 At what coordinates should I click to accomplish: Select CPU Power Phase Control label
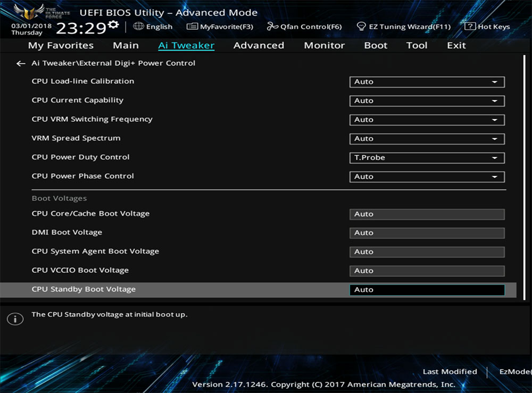(83, 177)
